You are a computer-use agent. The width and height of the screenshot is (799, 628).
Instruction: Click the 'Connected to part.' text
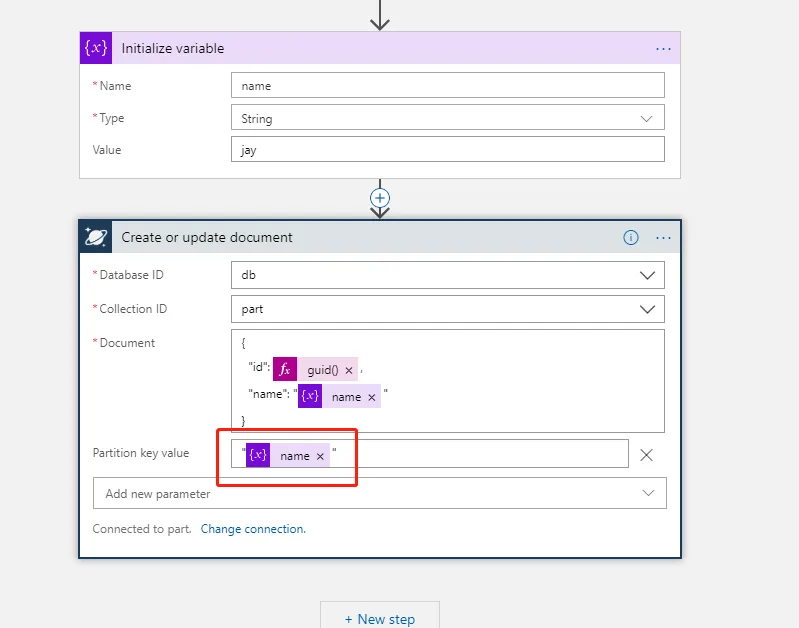click(x=142, y=529)
